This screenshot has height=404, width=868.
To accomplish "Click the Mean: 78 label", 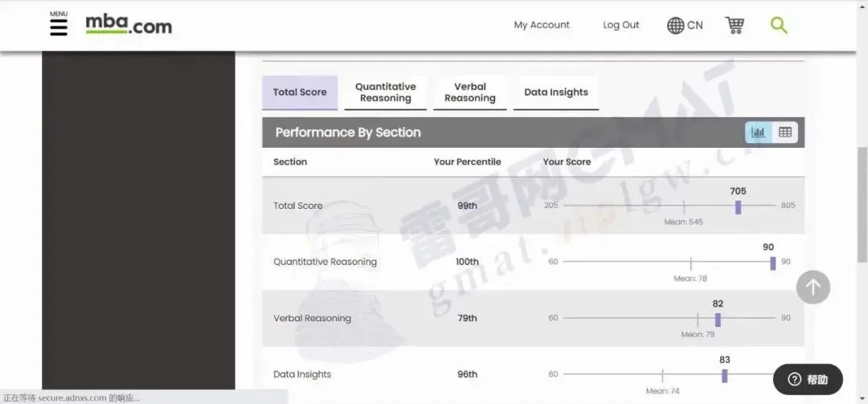I will point(690,279).
